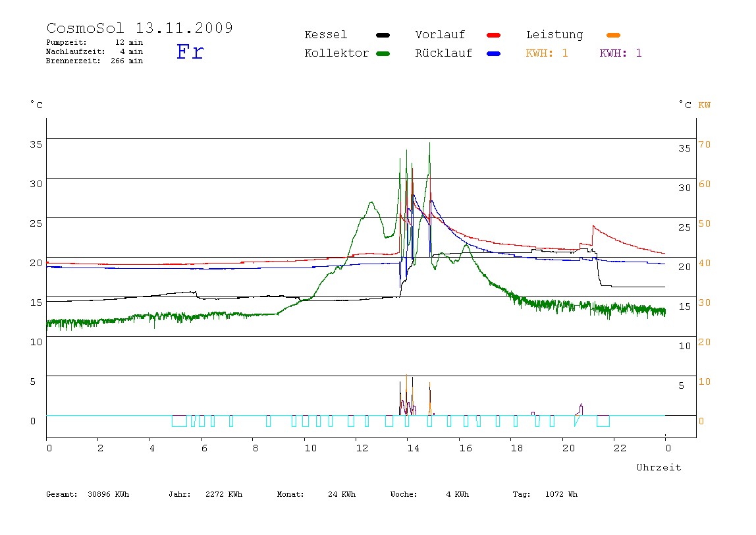The image size is (756, 535).
Task: Click the left °C axis unit label
Action: click(x=37, y=105)
